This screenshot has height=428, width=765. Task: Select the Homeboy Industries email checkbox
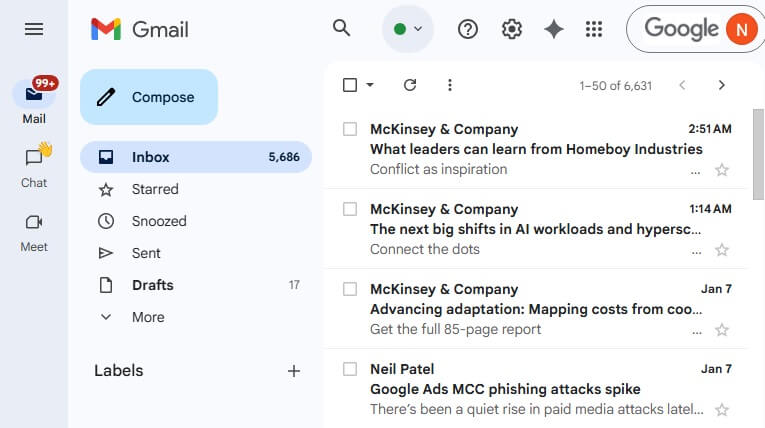[350, 129]
